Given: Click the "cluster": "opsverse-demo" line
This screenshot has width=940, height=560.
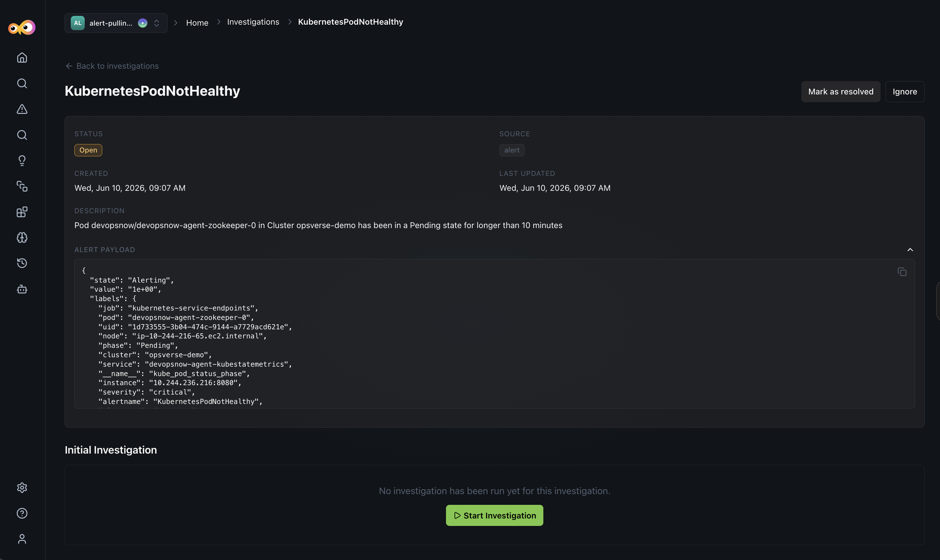Looking at the screenshot, I should (155, 355).
